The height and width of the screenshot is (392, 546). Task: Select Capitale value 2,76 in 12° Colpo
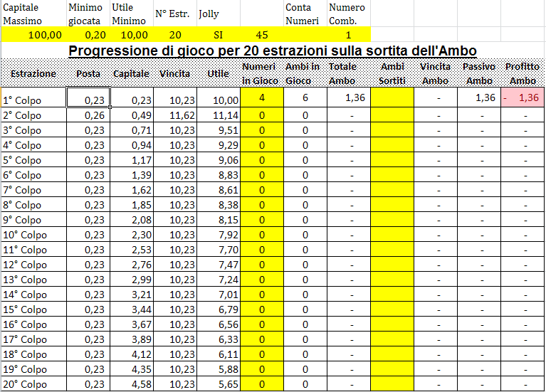132,265
